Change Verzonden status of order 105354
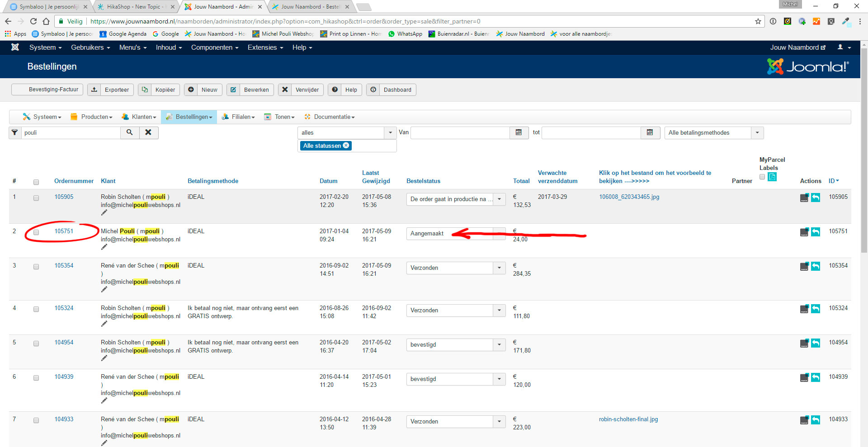 click(x=456, y=268)
